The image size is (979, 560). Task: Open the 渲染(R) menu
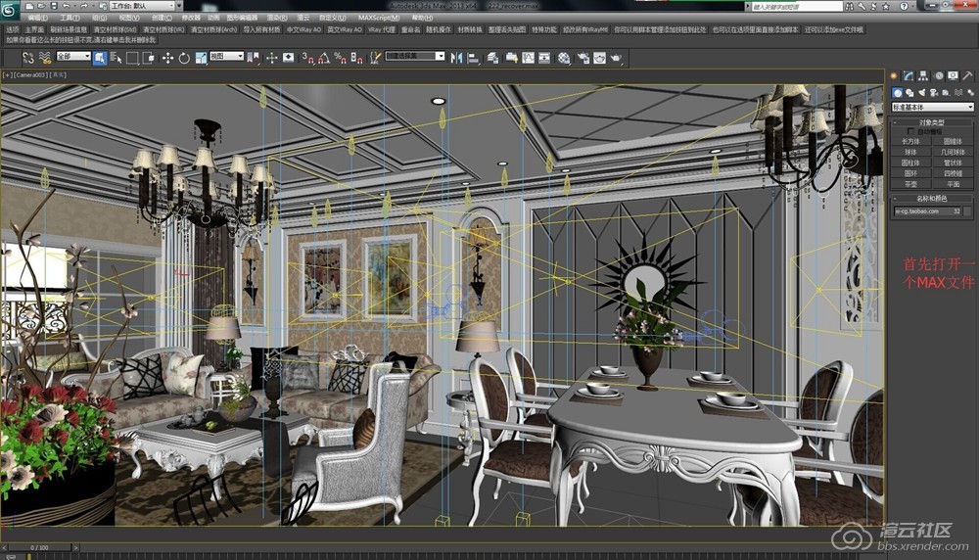(x=277, y=18)
